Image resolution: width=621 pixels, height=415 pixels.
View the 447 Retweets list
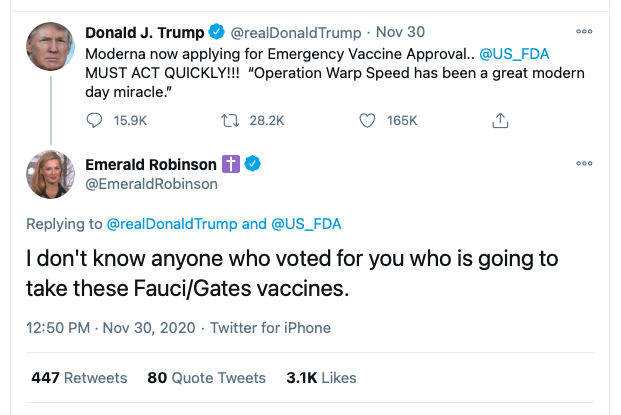79,378
